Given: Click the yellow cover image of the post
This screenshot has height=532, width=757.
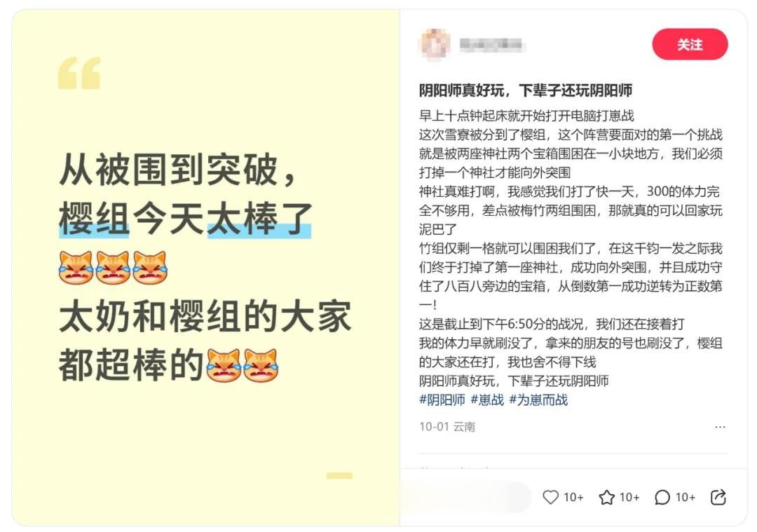Looking at the screenshot, I should 205,268.
